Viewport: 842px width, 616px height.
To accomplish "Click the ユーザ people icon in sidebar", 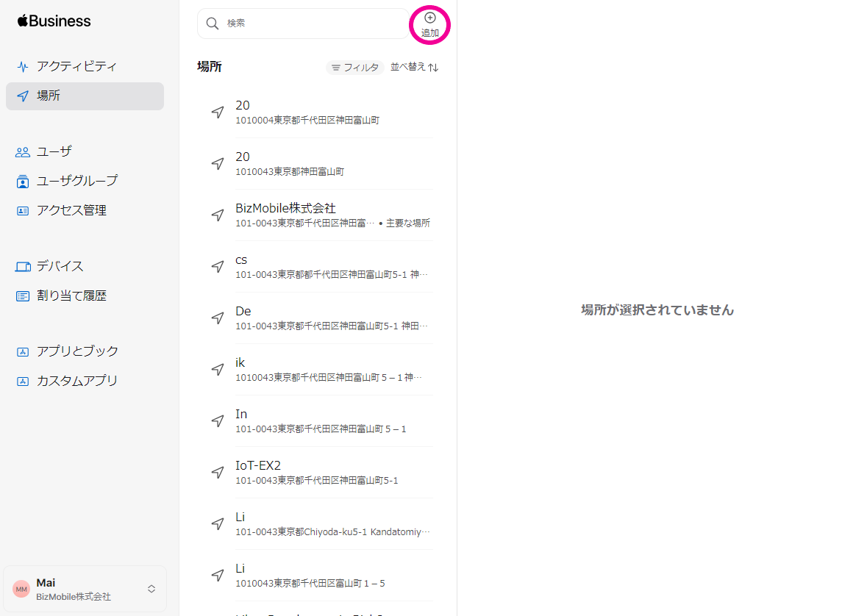I will tap(23, 152).
